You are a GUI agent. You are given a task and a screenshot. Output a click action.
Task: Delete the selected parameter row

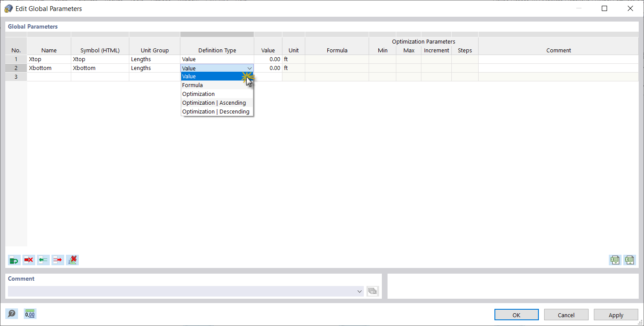pos(29,260)
